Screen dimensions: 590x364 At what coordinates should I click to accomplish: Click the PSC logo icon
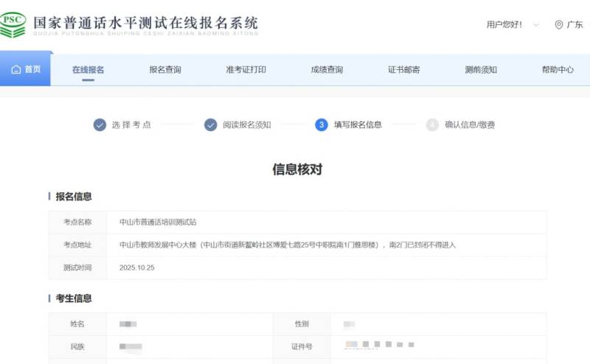pos(13,24)
